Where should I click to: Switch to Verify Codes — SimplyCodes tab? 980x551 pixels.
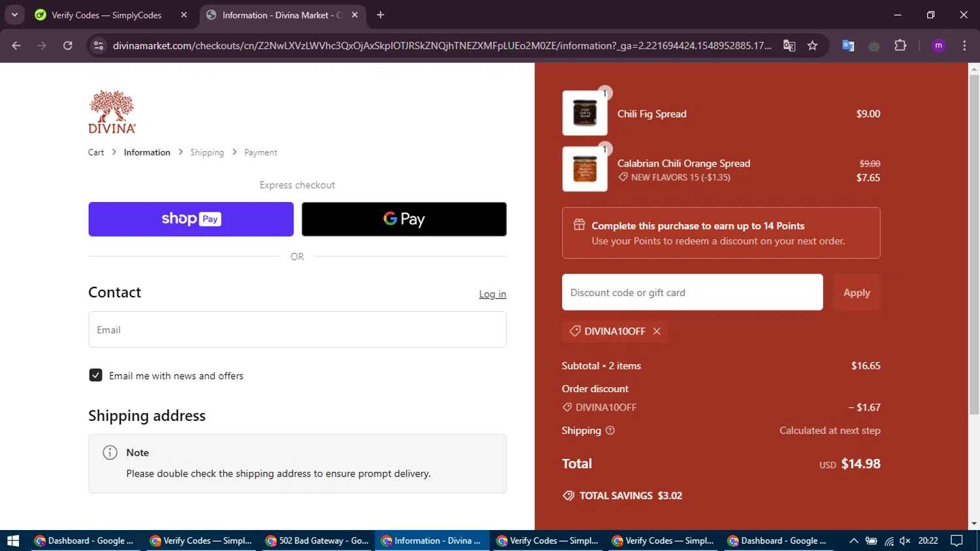click(x=111, y=15)
